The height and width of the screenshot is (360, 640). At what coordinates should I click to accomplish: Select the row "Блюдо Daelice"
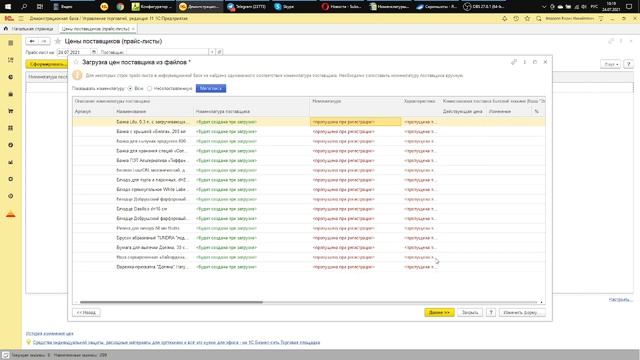(x=309, y=209)
